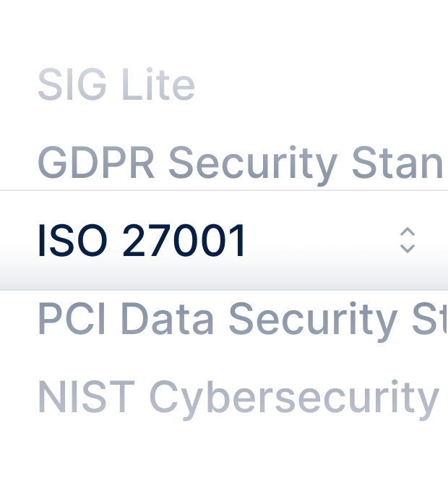This screenshot has width=448, height=499.
Task: Click the up/down chevron icon beside ISO 27001
Action: pyautogui.click(x=408, y=240)
